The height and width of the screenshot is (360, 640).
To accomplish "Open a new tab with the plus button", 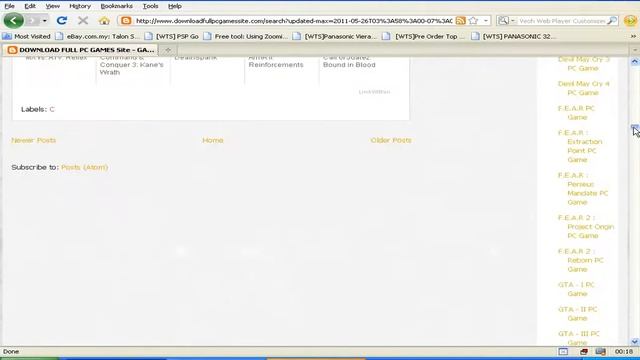I will (168, 50).
